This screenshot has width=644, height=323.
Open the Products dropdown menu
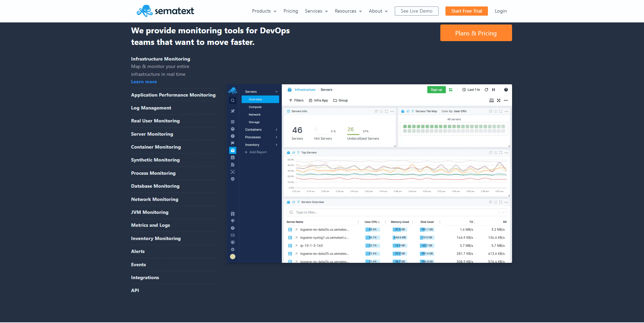tap(264, 11)
